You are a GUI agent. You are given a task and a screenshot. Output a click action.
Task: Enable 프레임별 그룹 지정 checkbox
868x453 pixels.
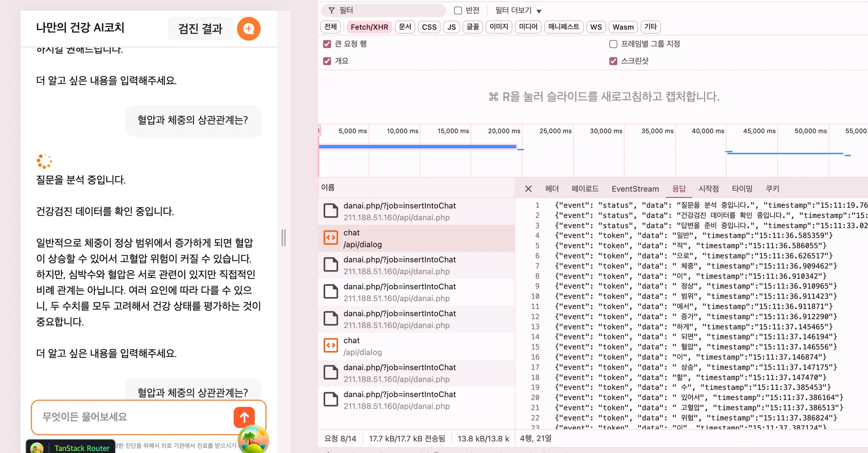(x=613, y=44)
